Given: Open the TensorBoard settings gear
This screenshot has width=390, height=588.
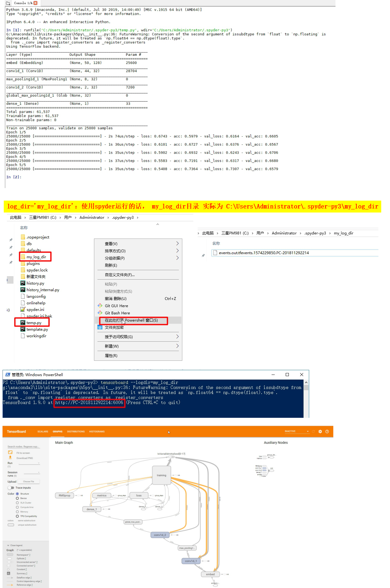Looking at the screenshot, I should point(320,432).
